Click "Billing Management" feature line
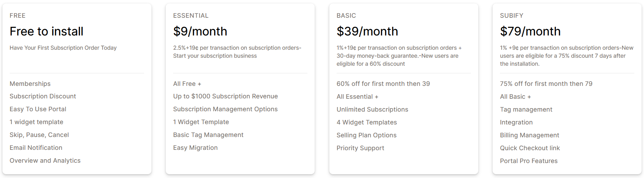Screen dimensions: 644x178 coord(529,135)
